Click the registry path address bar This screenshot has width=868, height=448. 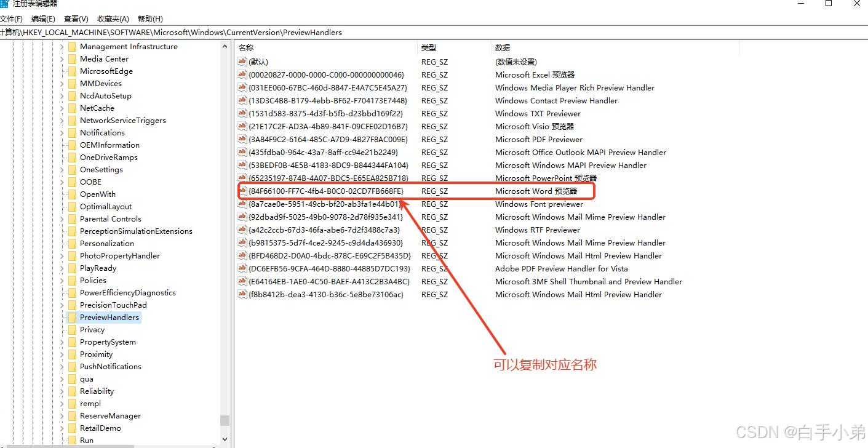tap(434, 32)
